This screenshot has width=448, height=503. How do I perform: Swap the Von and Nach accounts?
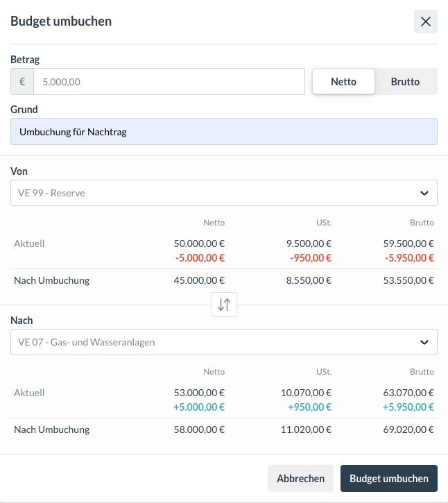click(223, 305)
